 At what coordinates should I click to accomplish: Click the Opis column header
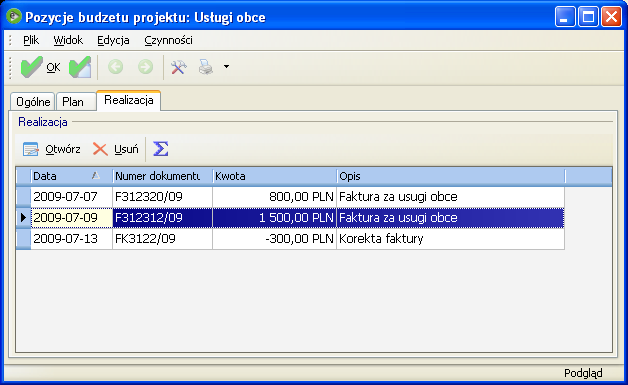(x=451, y=176)
